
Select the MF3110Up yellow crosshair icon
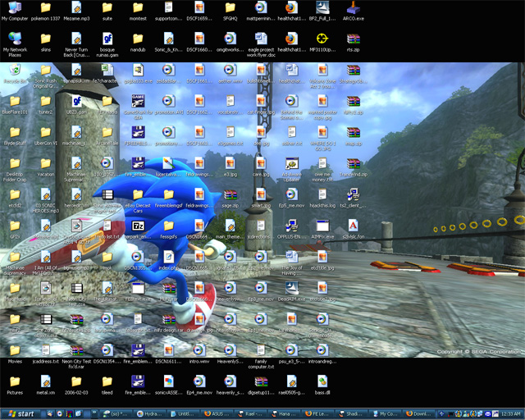pyautogui.click(x=322, y=42)
